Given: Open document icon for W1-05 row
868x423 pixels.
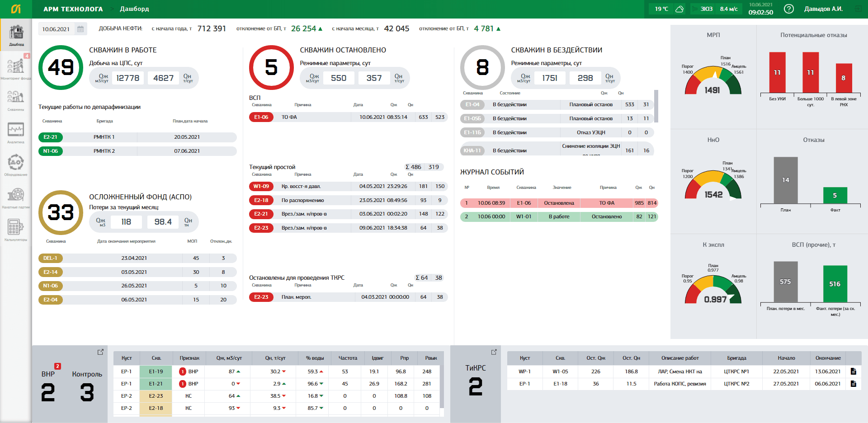Looking at the screenshot, I should tap(853, 371).
